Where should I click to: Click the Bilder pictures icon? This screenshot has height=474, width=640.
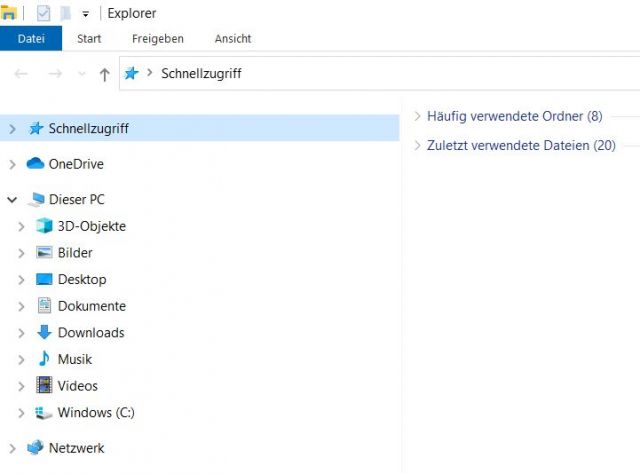[44, 252]
